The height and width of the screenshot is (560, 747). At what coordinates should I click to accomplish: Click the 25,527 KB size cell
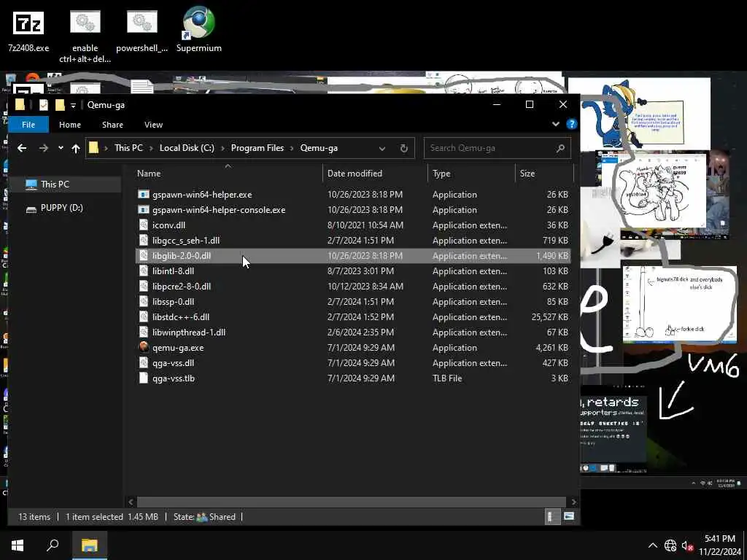click(x=550, y=317)
